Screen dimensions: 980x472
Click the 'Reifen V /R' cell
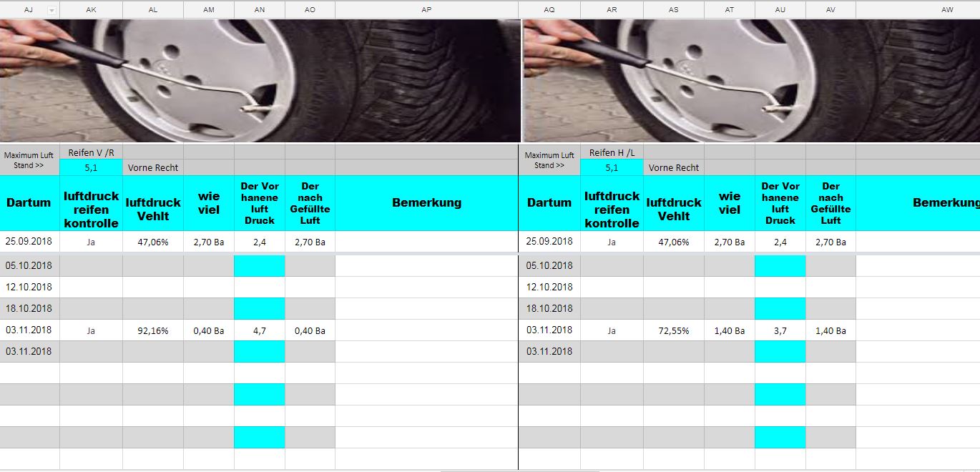tap(91, 152)
